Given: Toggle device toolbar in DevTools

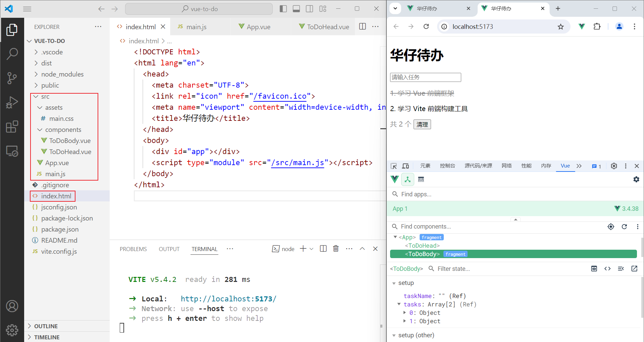Looking at the screenshot, I should [406, 166].
